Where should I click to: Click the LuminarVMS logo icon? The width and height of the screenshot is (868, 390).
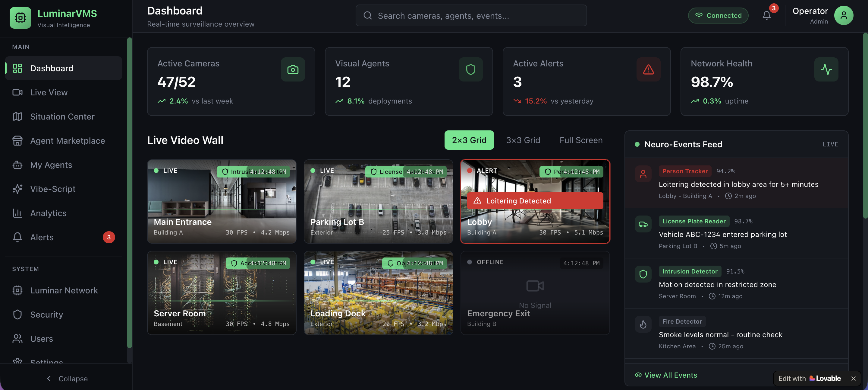(20, 18)
